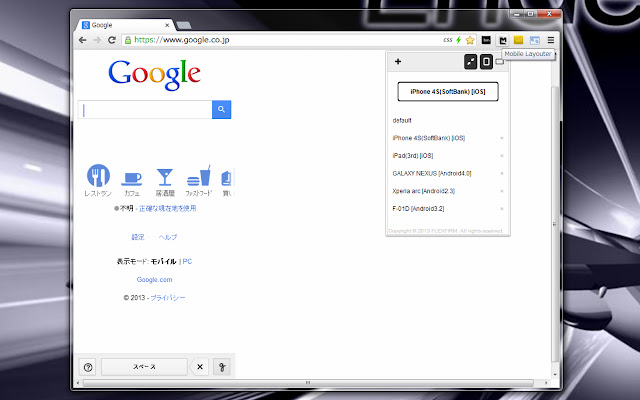Open the ヘルプ help link
The height and width of the screenshot is (400, 640).
coord(168,237)
